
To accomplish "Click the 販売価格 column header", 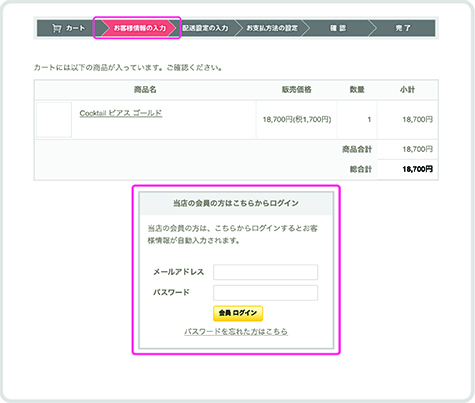I will [x=296, y=89].
